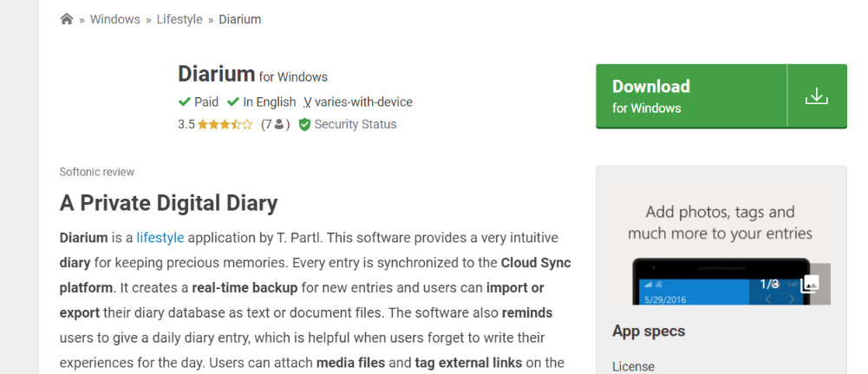
Task: Go to Windows in the breadcrumb
Action: pyautogui.click(x=117, y=19)
